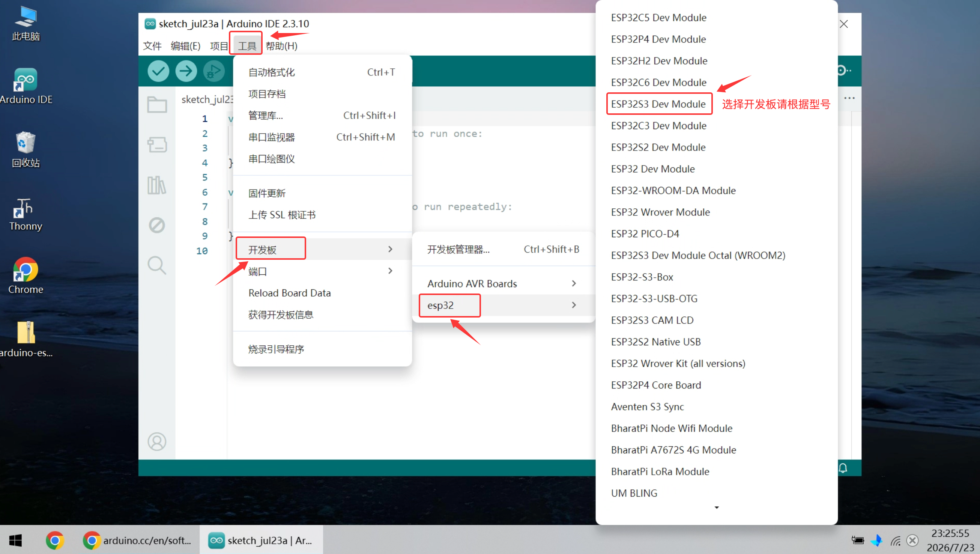The width and height of the screenshot is (980, 554).
Task: Click Reload Board Data entry
Action: tap(322, 293)
